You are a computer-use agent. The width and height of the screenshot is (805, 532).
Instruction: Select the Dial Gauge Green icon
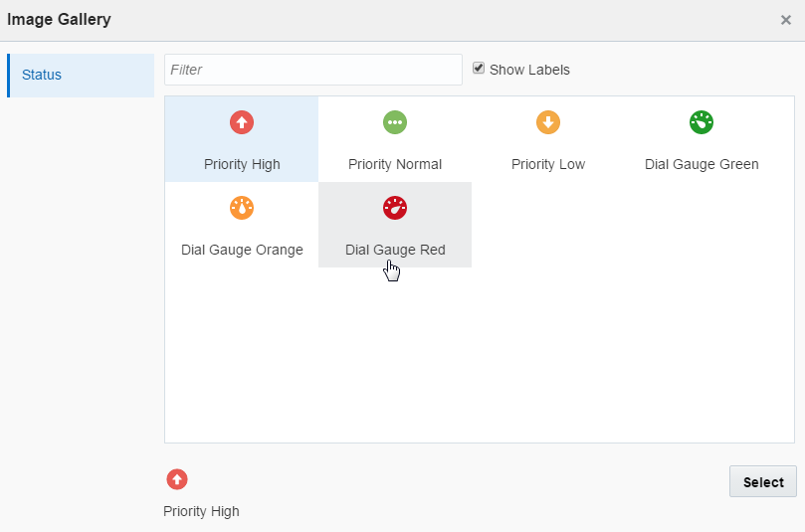pos(702,122)
